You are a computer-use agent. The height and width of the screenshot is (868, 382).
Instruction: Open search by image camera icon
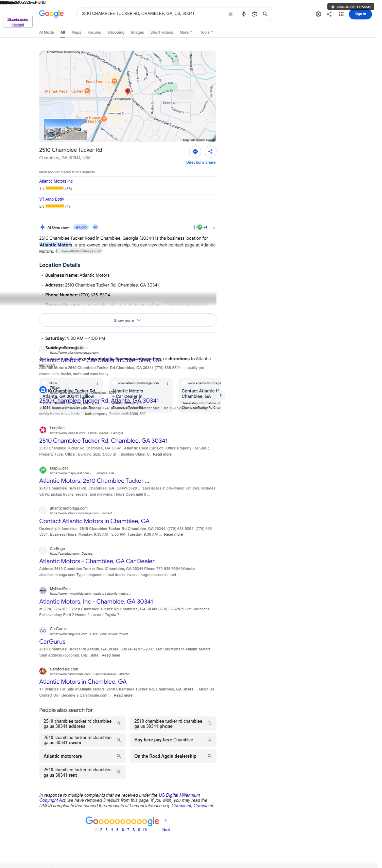255,14
